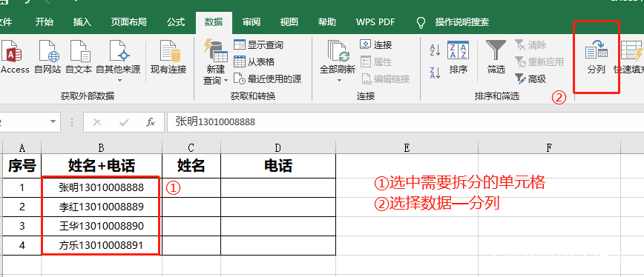644x277 pixels.
Task: Click the 序号 header cell
Action: coord(22,166)
